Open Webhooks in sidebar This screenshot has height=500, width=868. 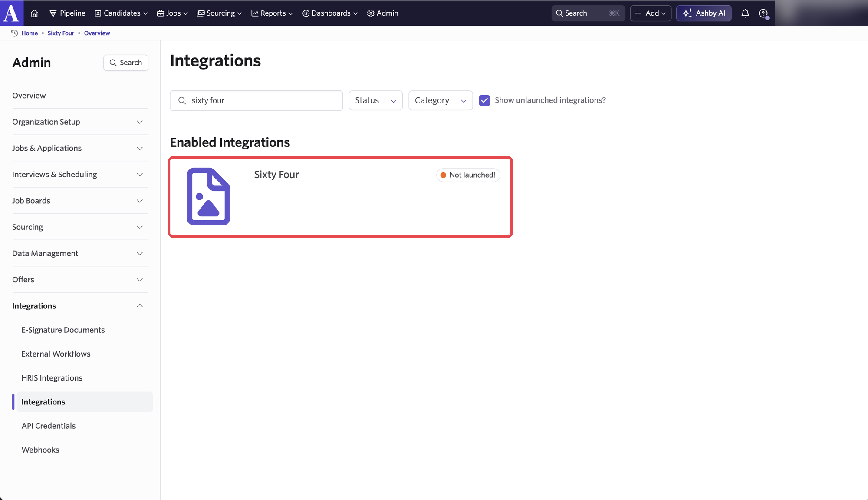tap(40, 450)
